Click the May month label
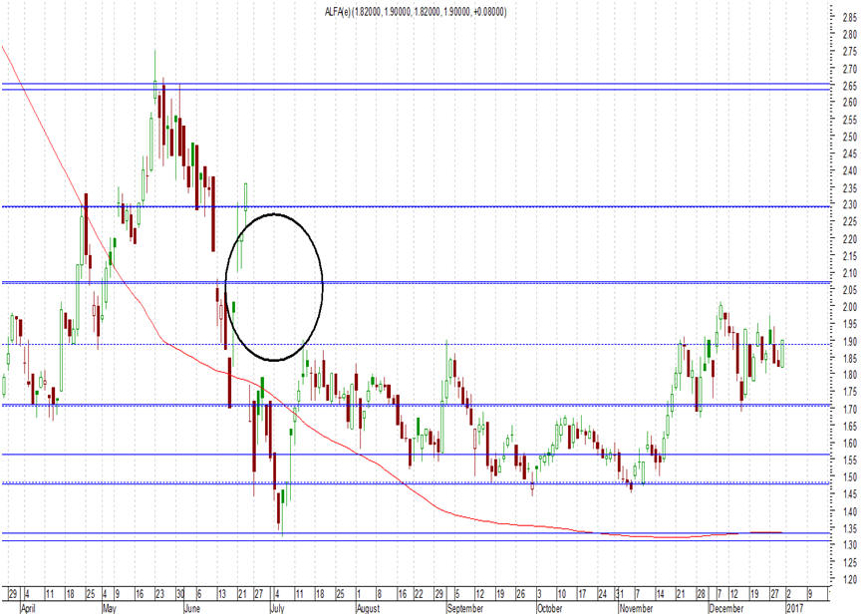The height and width of the screenshot is (616, 861). 110,608
